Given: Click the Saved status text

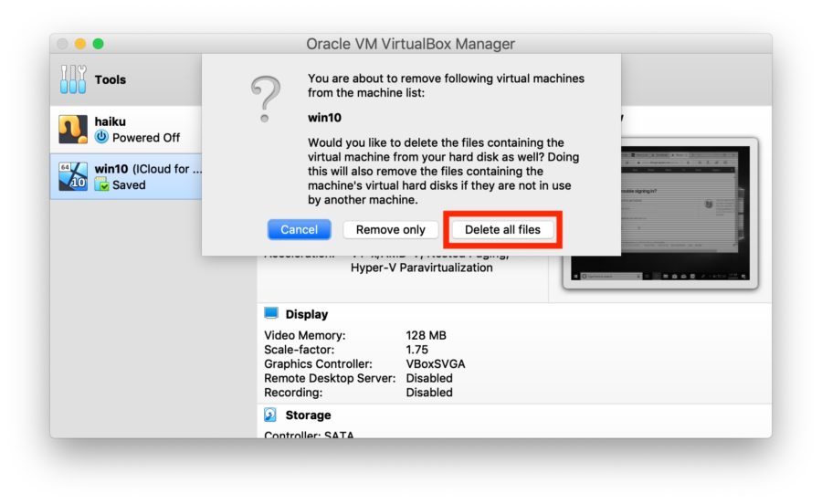Looking at the screenshot, I should (129, 185).
